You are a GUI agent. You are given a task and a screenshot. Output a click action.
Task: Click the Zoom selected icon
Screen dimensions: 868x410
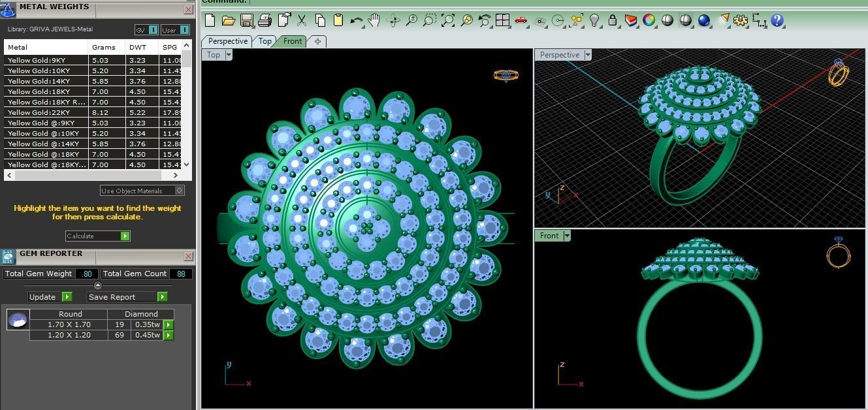coord(466,20)
